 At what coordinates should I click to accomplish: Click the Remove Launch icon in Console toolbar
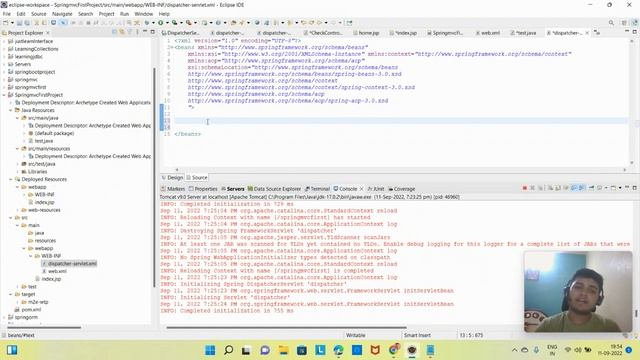532,188
